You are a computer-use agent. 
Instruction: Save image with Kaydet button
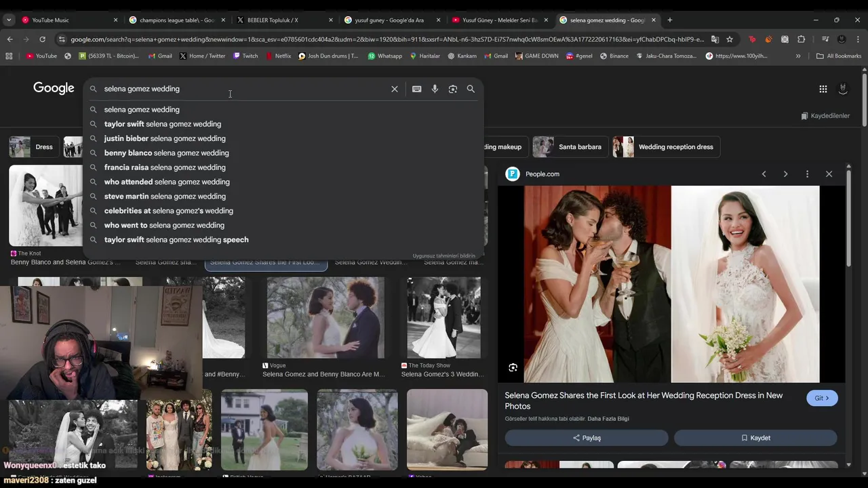[755, 438]
